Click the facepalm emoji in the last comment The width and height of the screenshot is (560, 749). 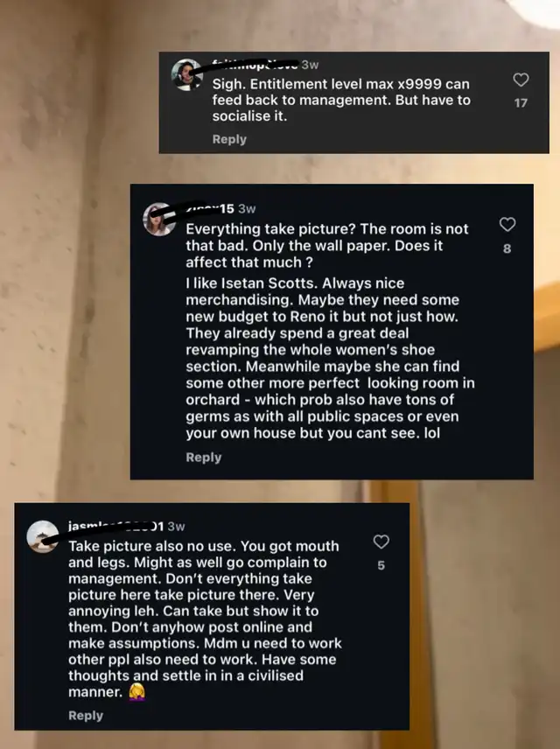(x=136, y=691)
